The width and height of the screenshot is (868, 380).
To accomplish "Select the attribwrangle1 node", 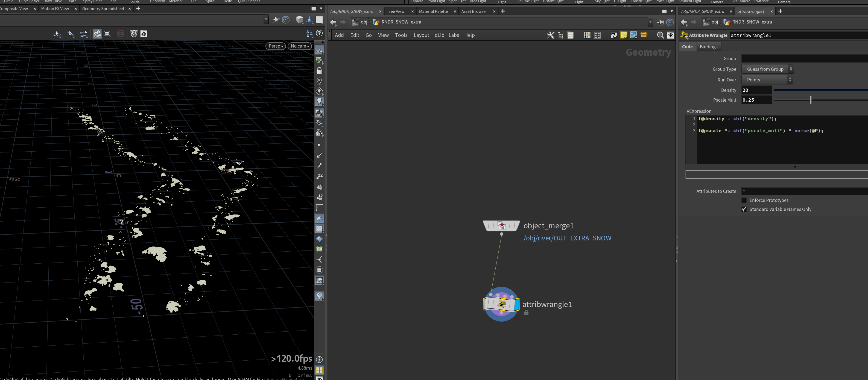I will point(501,304).
